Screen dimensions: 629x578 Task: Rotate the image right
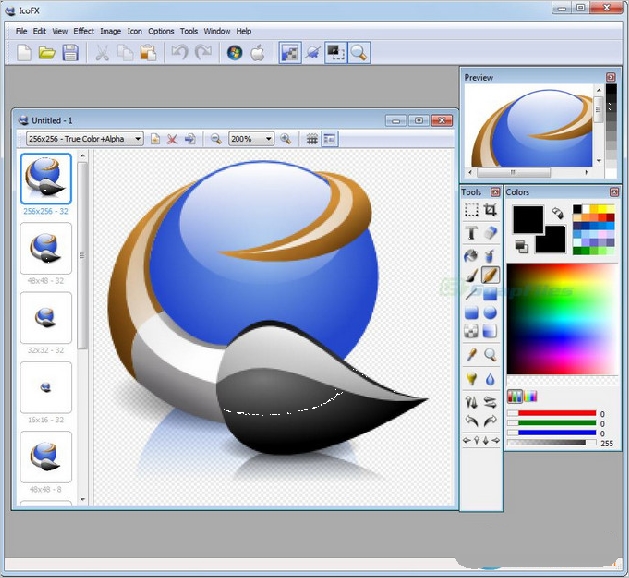[490, 421]
